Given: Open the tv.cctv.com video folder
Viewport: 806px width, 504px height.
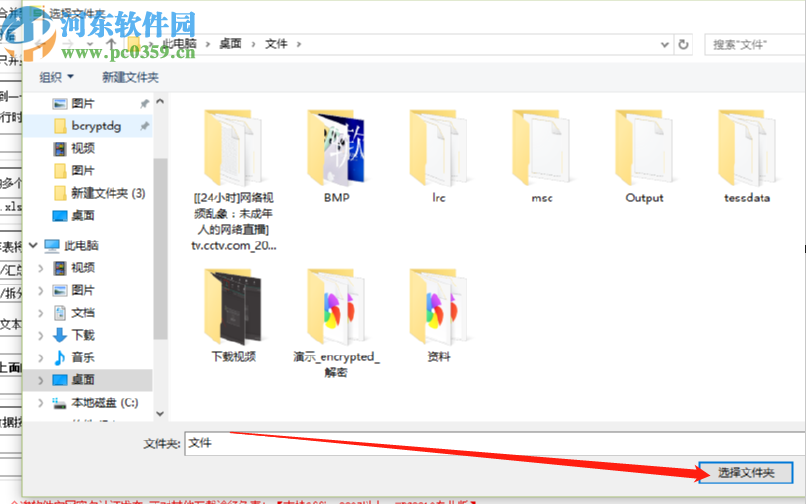Looking at the screenshot, I should point(234,180).
